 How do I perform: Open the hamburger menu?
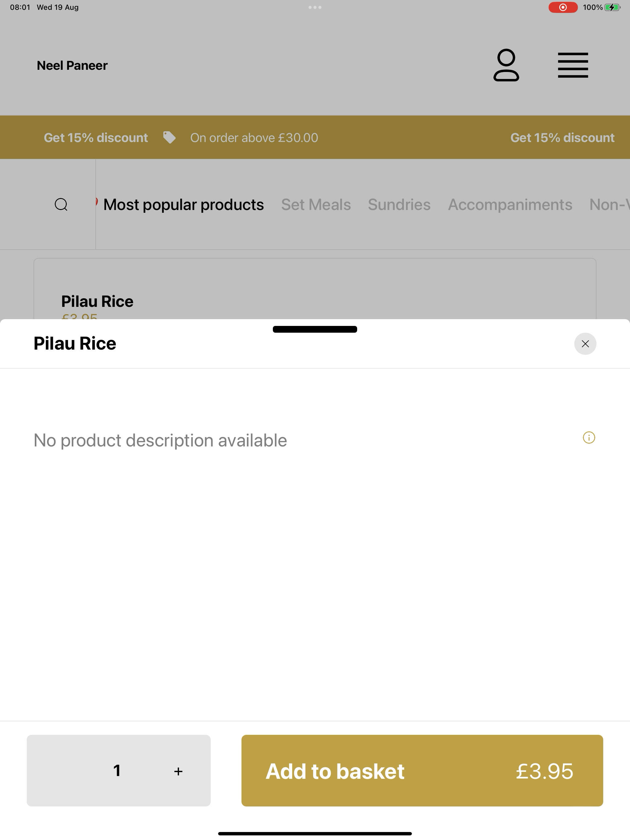(x=573, y=65)
